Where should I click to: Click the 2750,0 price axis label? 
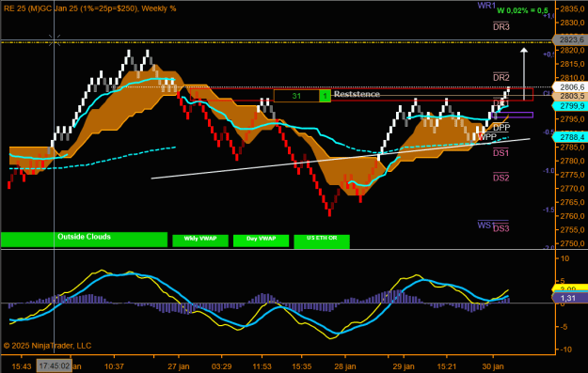click(x=572, y=243)
